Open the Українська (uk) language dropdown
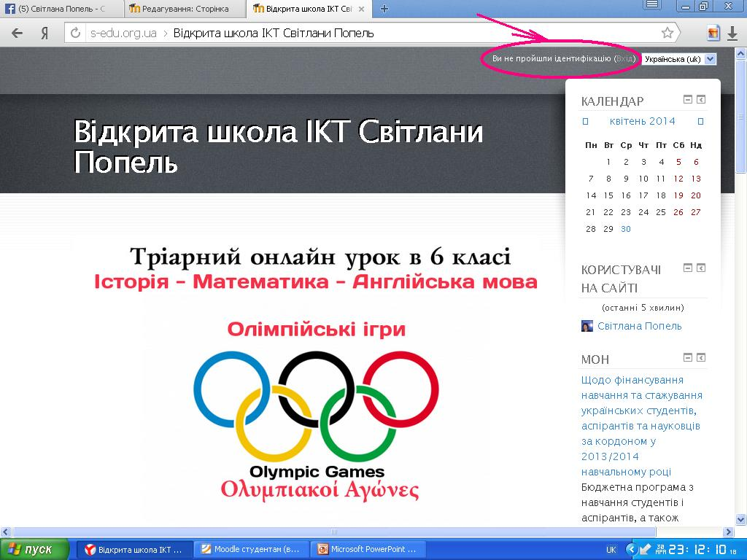 678,59
